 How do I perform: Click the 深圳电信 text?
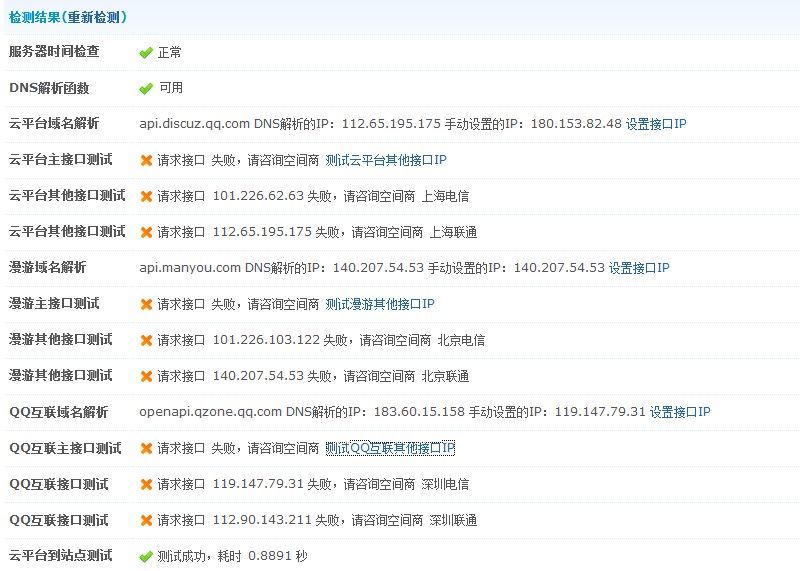tap(445, 484)
